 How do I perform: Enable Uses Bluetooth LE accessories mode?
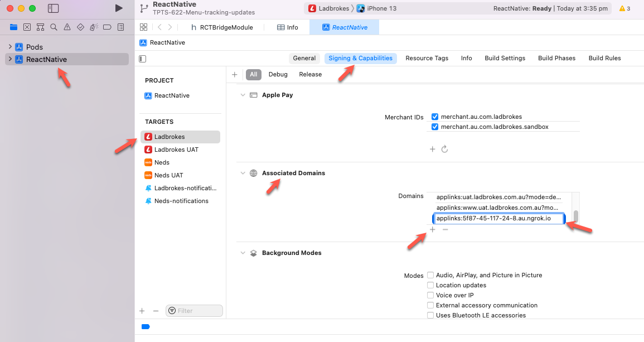pos(430,315)
